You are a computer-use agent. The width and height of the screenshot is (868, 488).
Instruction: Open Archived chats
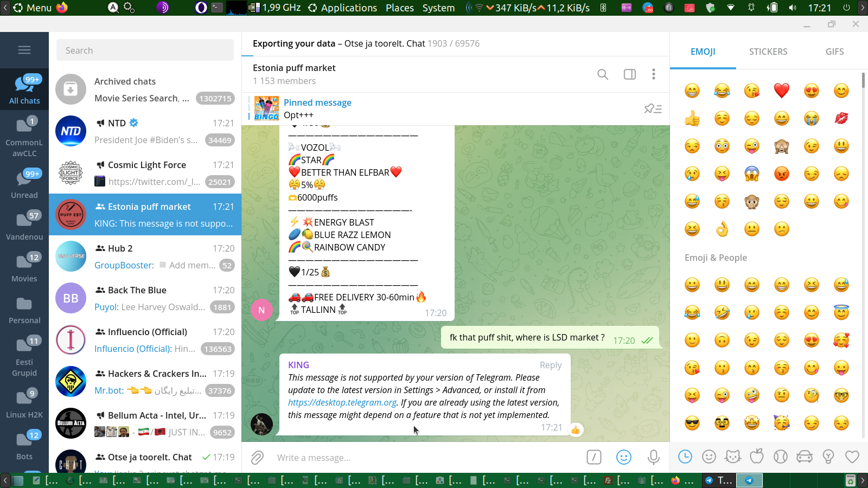point(145,89)
